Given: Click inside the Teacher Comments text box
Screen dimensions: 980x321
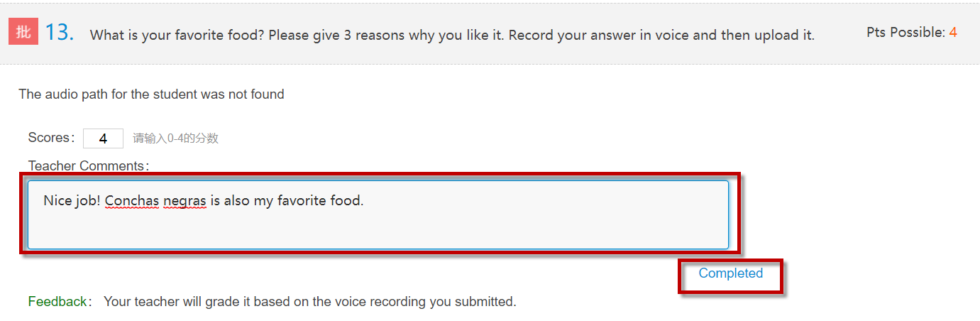Looking at the screenshot, I should 378,214.
